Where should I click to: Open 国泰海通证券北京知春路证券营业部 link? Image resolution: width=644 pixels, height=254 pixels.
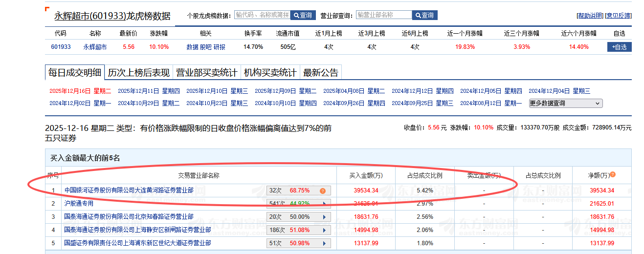click(129, 217)
